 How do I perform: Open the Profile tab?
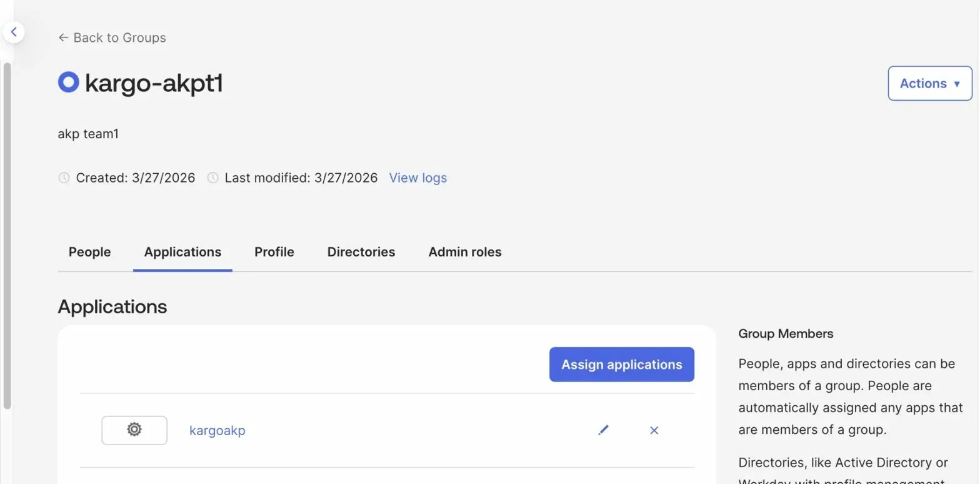[x=274, y=252]
